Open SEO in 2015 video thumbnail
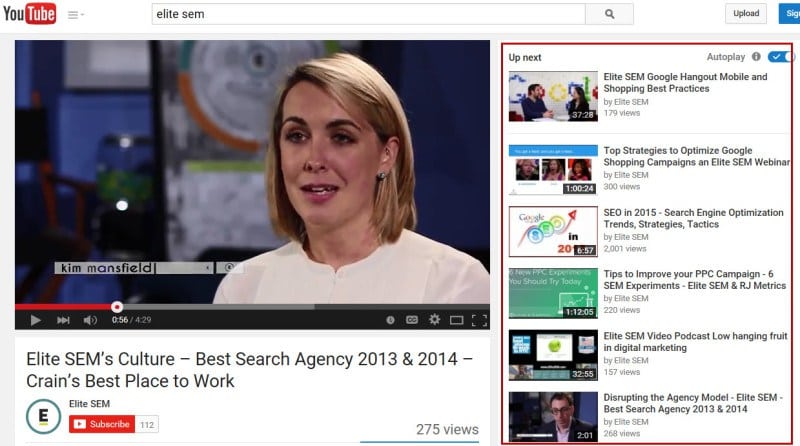 point(553,232)
